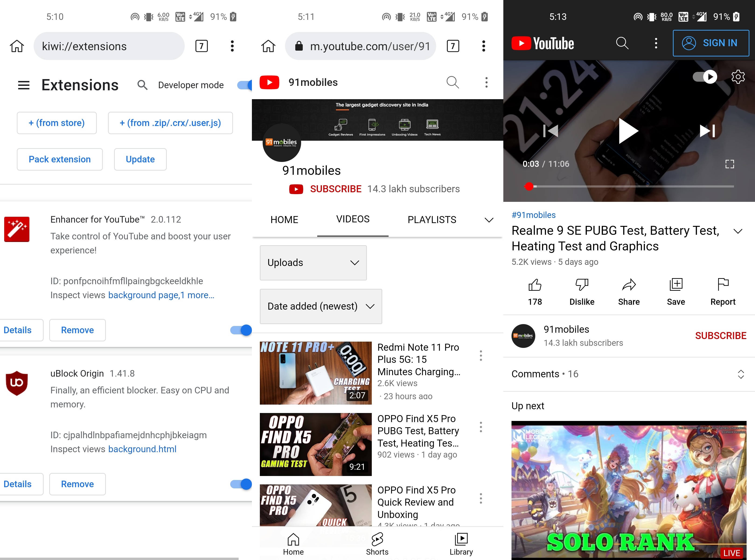Viewport: 755px width, 560px height.
Task: Dislike the Realme 9 SE video
Action: coord(582,292)
